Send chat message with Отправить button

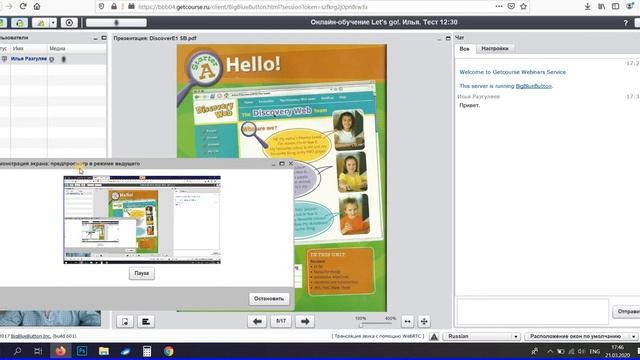click(627, 311)
